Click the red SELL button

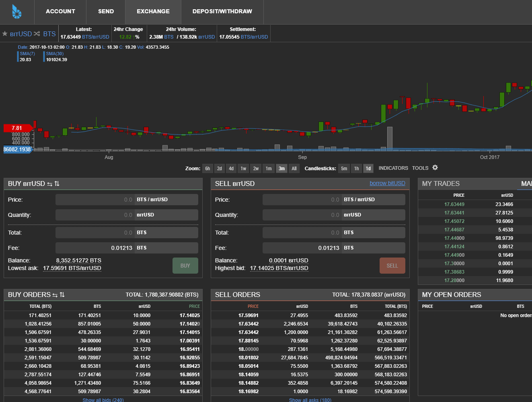click(392, 266)
